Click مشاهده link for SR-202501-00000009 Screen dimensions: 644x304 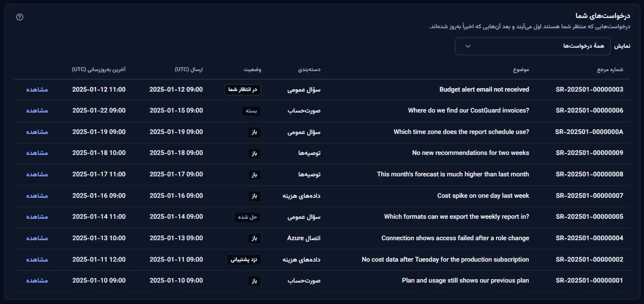(x=37, y=153)
